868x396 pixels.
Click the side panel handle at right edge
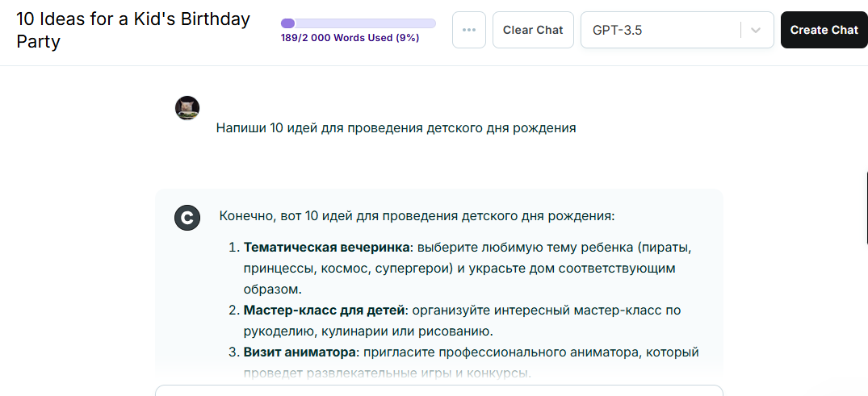pyautogui.click(x=866, y=207)
